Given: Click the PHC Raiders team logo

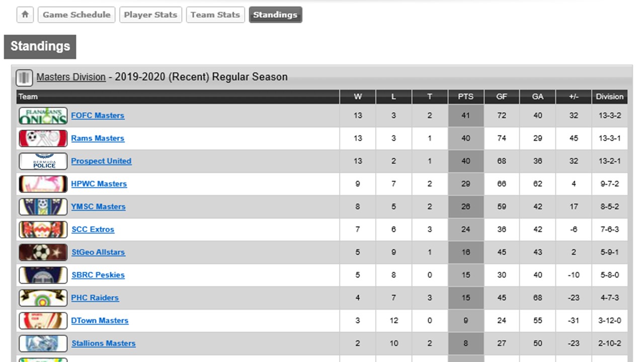Looking at the screenshot, I should pos(43,298).
